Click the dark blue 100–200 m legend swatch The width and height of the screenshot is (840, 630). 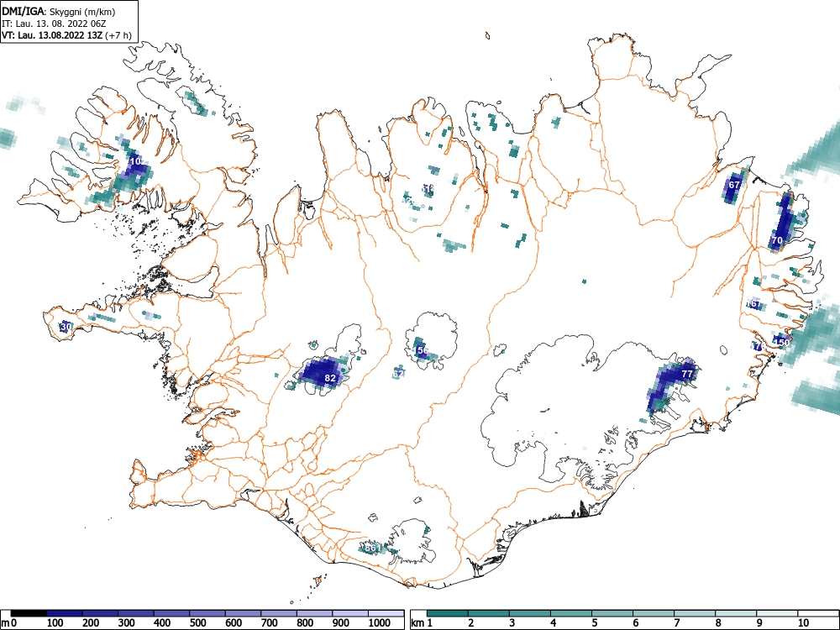click(65, 613)
